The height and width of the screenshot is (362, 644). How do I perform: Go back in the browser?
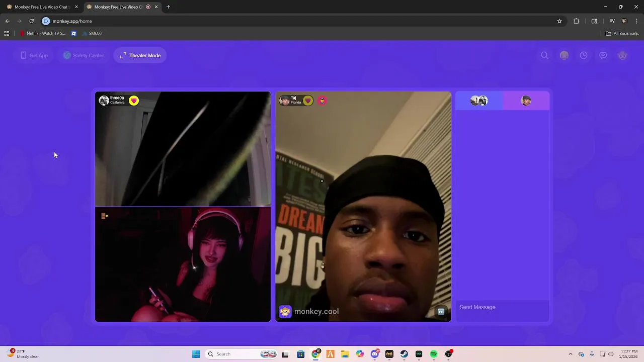(x=7, y=21)
